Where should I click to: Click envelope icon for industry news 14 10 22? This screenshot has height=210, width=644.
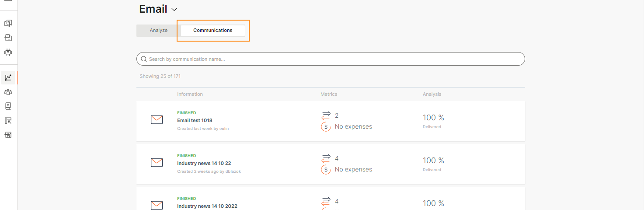157,163
